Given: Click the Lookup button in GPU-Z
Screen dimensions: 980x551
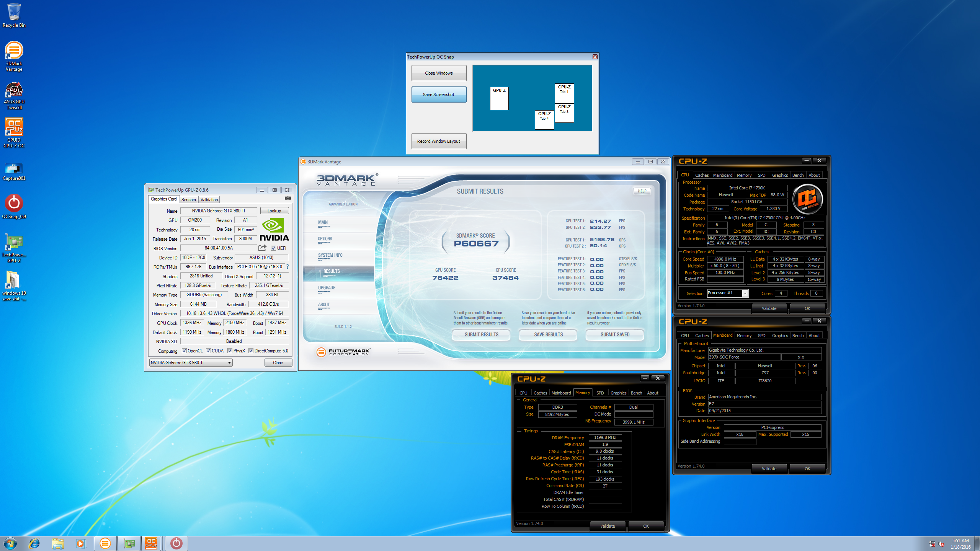Looking at the screenshot, I should tap(274, 211).
